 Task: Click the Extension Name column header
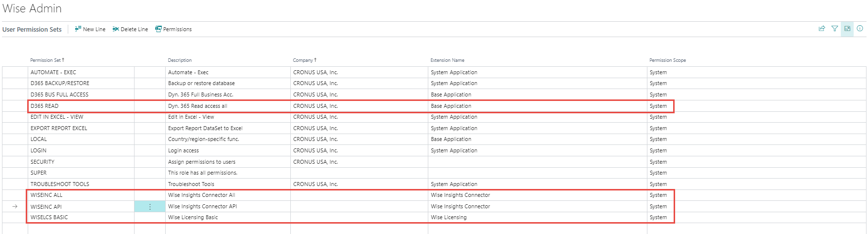click(x=447, y=60)
